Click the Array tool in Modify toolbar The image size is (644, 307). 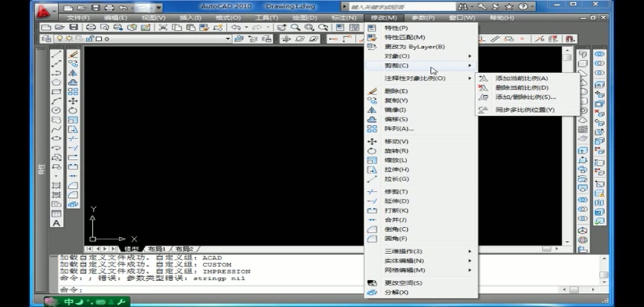click(73, 91)
